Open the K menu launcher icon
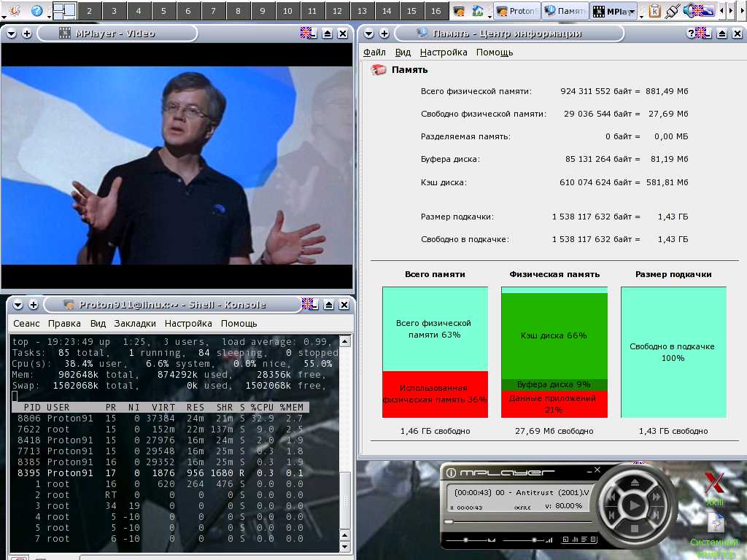Screen dimensions: 747x560 [x=15, y=10]
